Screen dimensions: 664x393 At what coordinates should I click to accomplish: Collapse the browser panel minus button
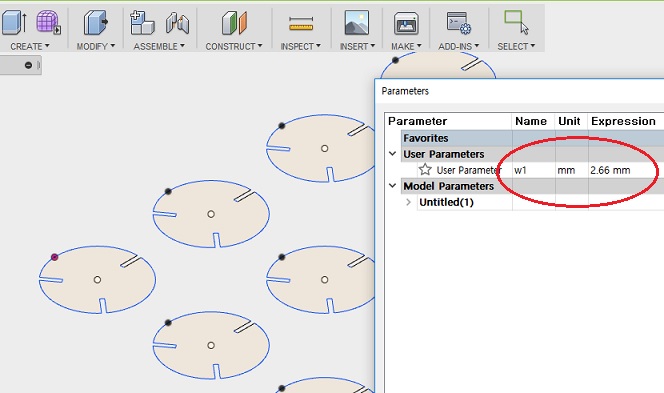pos(28,65)
